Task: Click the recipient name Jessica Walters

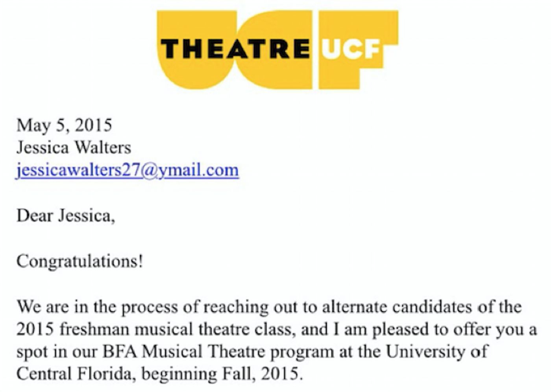Action: pos(74,148)
